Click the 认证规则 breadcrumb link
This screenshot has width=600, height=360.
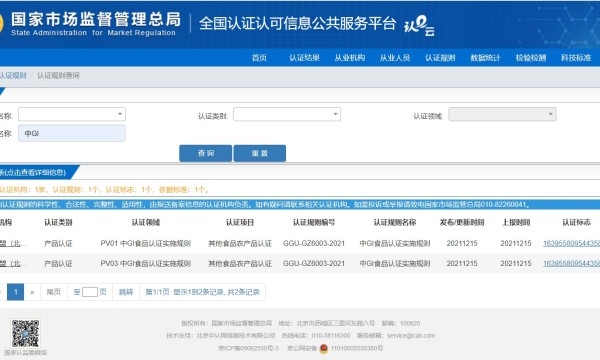pyautogui.click(x=13, y=75)
